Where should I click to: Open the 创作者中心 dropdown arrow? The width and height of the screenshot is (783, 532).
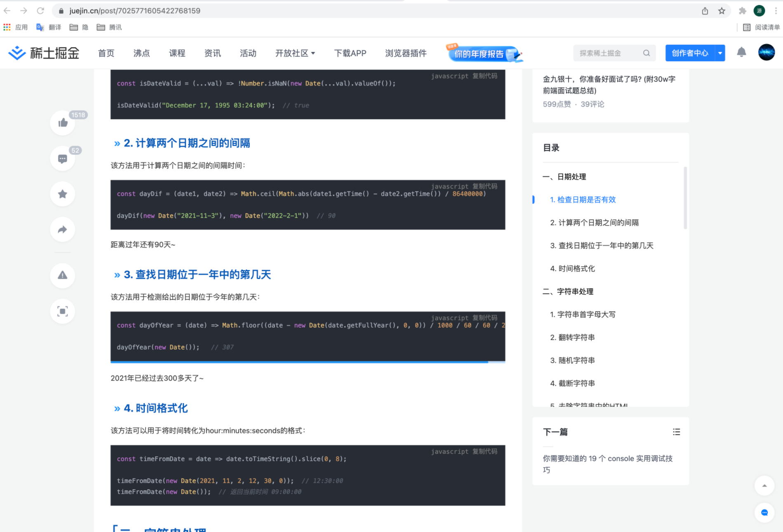click(x=720, y=53)
